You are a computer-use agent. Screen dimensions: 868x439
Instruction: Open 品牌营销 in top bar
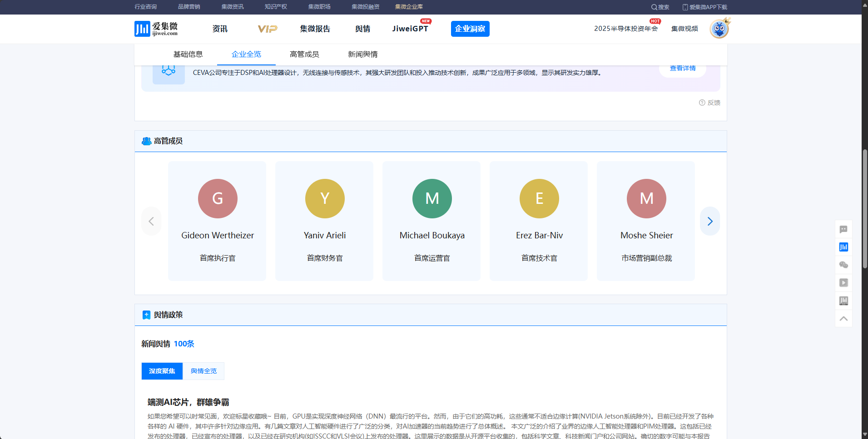pyautogui.click(x=189, y=7)
